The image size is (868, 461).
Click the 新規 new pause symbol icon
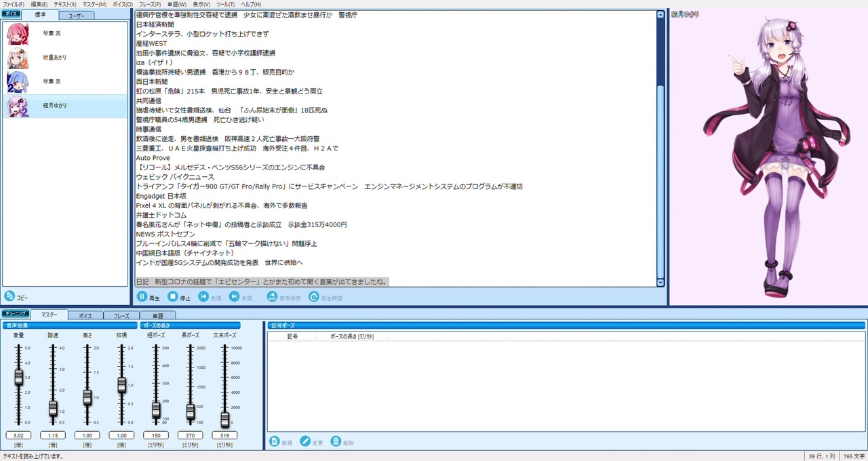[x=275, y=441]
